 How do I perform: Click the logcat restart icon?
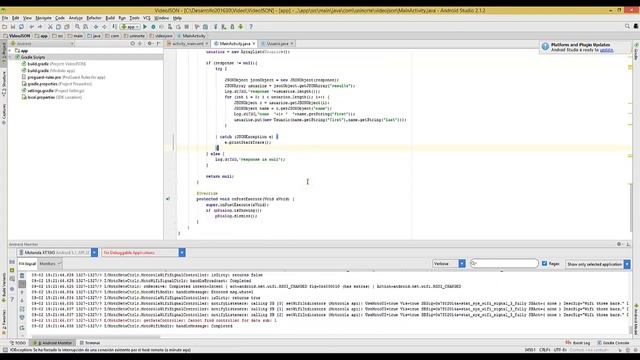coord(22,328)
